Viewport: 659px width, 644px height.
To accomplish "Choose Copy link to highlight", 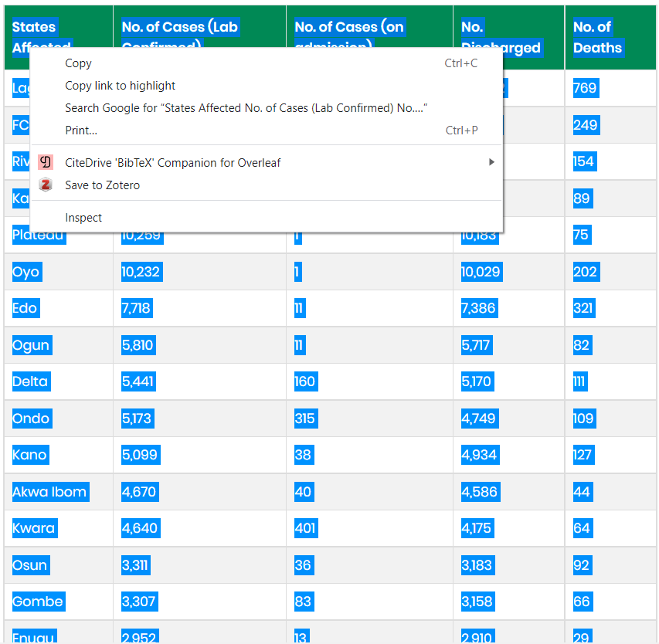I will pos(120,86).
